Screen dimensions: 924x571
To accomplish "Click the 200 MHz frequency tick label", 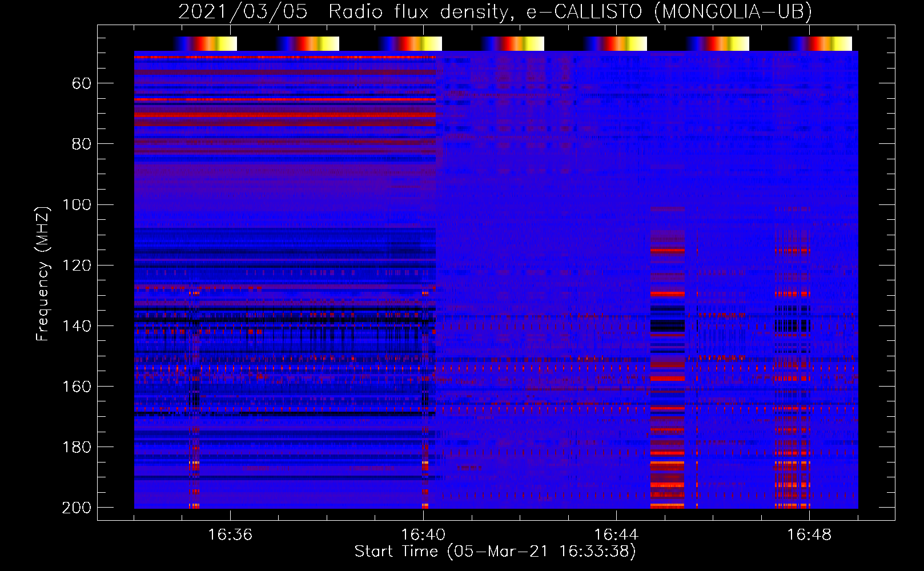I will click(x=77, y=508).
